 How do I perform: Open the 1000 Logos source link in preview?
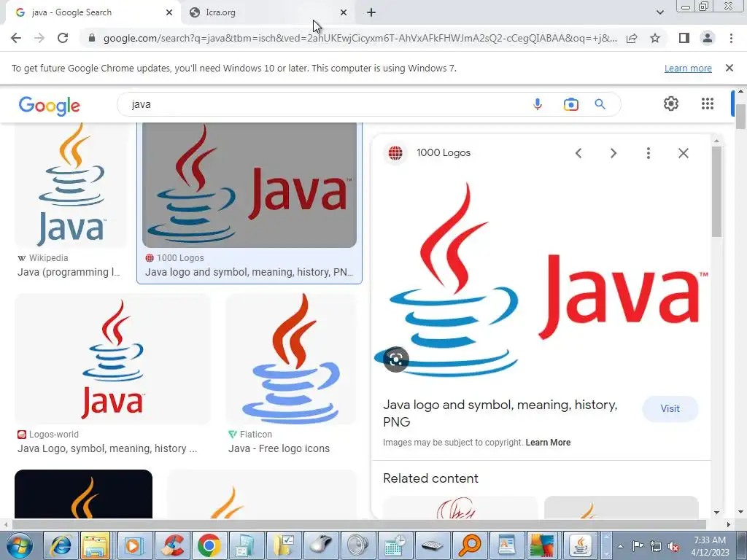click(444, 153)
